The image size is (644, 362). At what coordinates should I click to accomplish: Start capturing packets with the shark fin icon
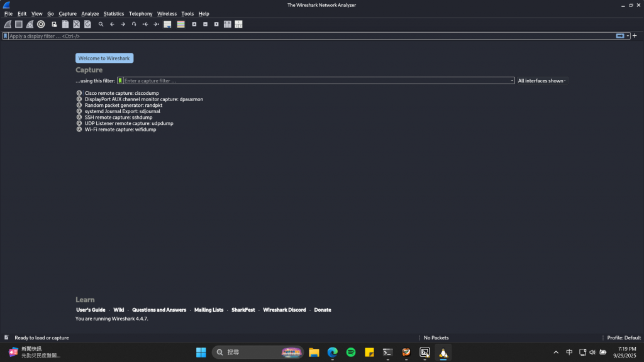[x=8, y=25]
